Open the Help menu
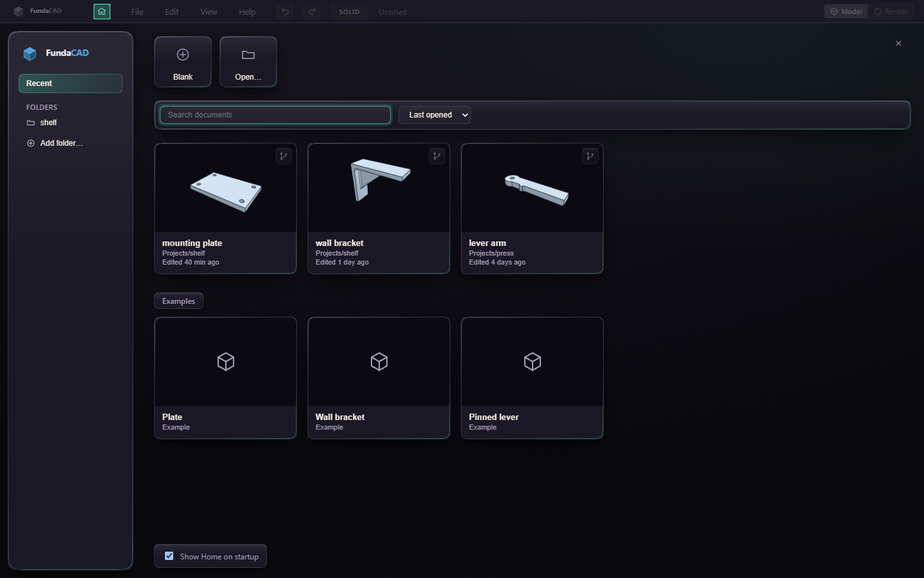Image resolution: width=924 pixels, height=578 pixels. [247, 12]
